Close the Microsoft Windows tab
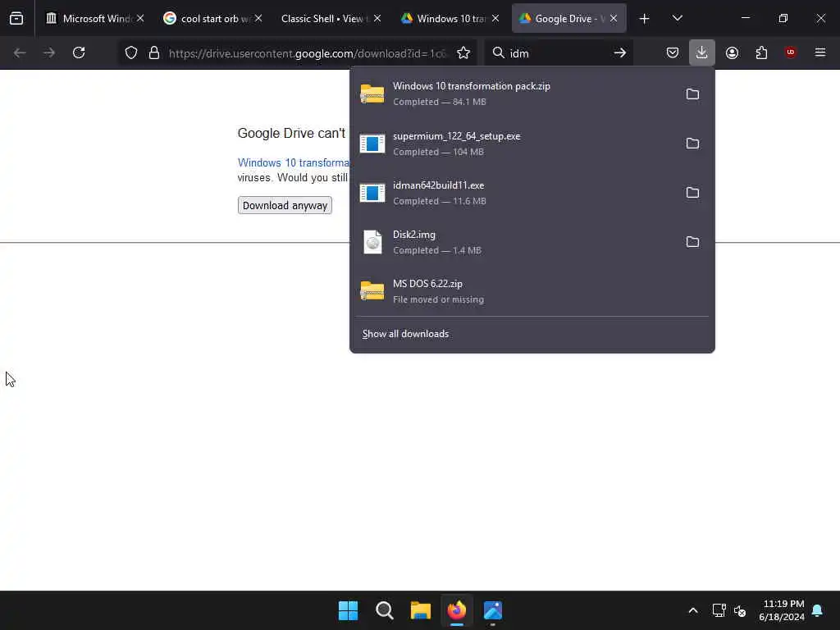840x630 pixels. pyautogui.click(x=140, y=19)
